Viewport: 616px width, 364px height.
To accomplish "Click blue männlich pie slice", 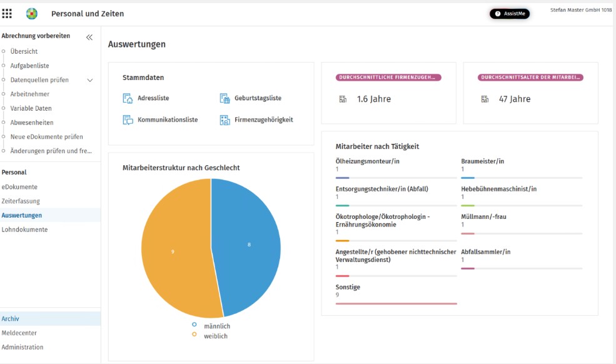I will tap(248, 244).
